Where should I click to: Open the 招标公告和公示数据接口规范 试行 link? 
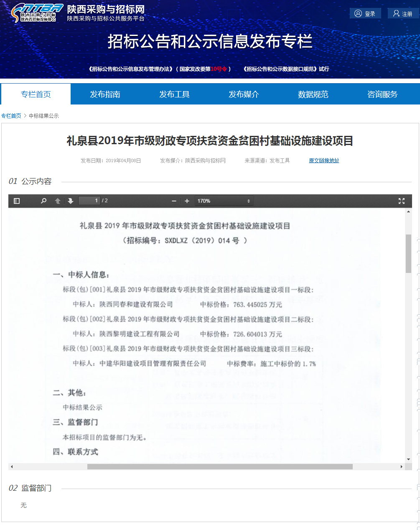click(x=286, y=69)
